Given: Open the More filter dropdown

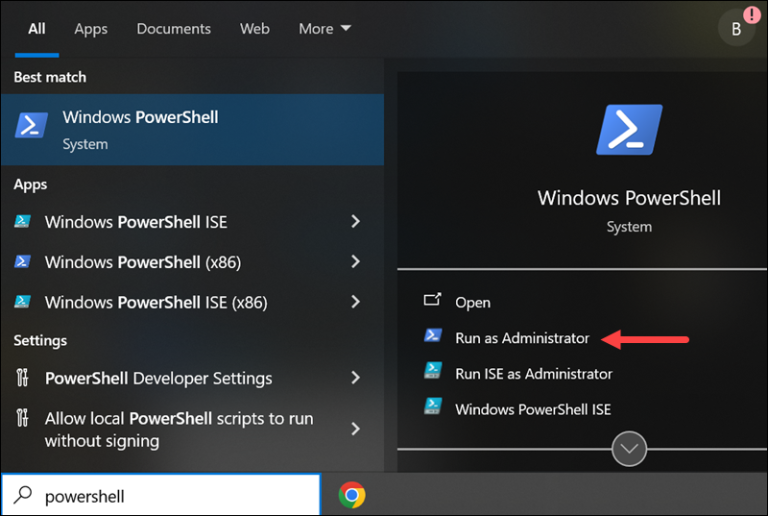Looking at the screenshot, I should [x=325, y=29].
